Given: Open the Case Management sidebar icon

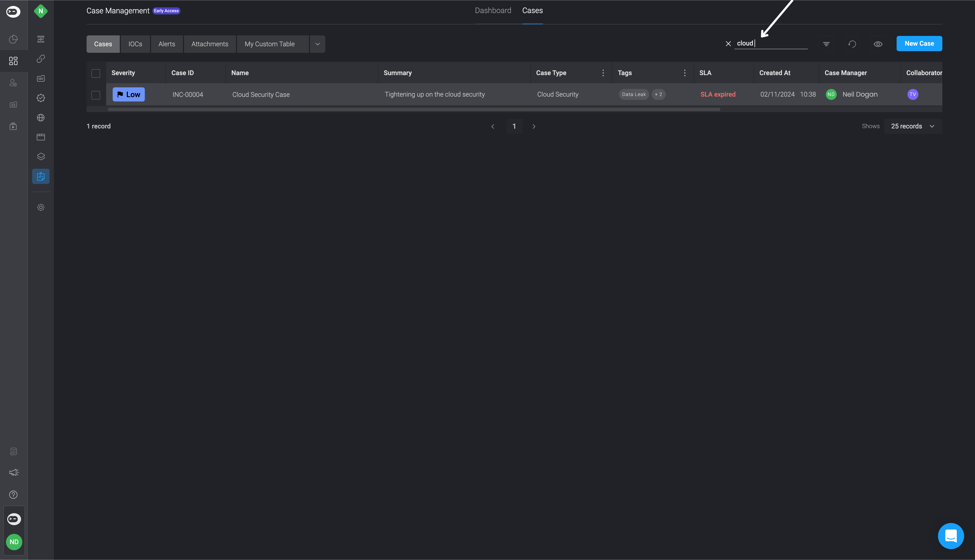Looking at the screenshot, I should click(41, 177).
